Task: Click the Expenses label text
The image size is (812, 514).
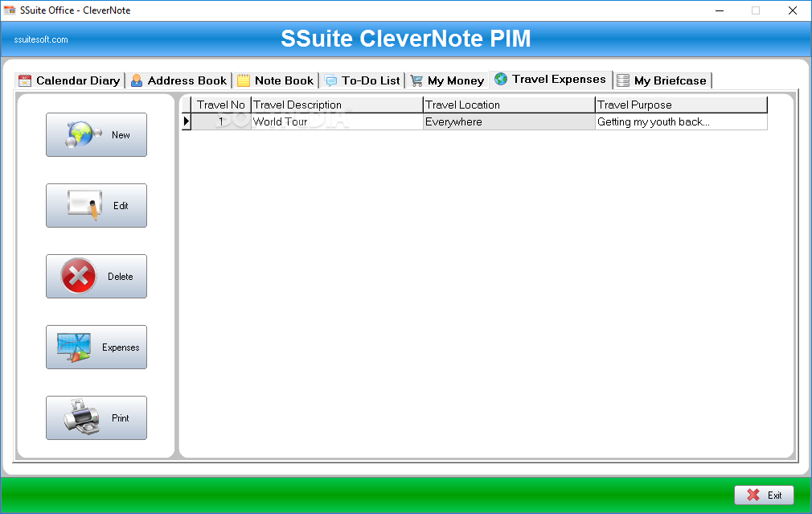Action: pyautogui.click(x=121, y=347)
